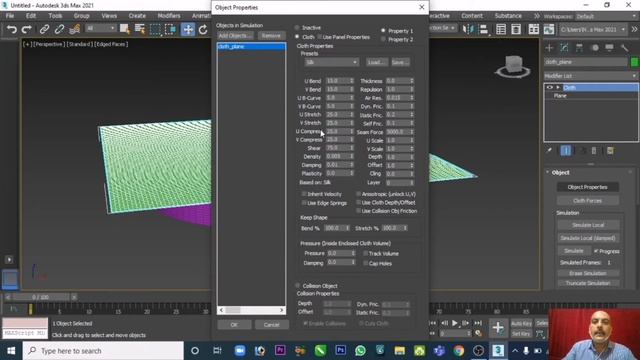Check the Anisotropic (unlock U,V) option

[x=358, y=194]
